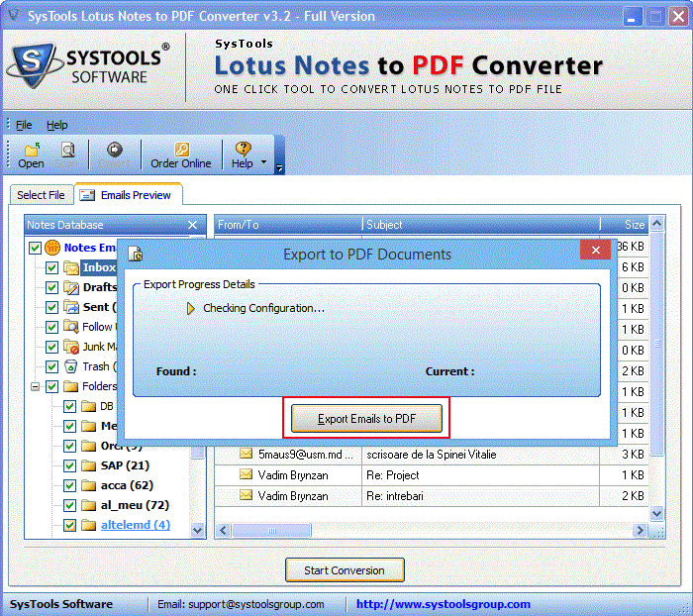Click the DB folder icon

[89, 406]
